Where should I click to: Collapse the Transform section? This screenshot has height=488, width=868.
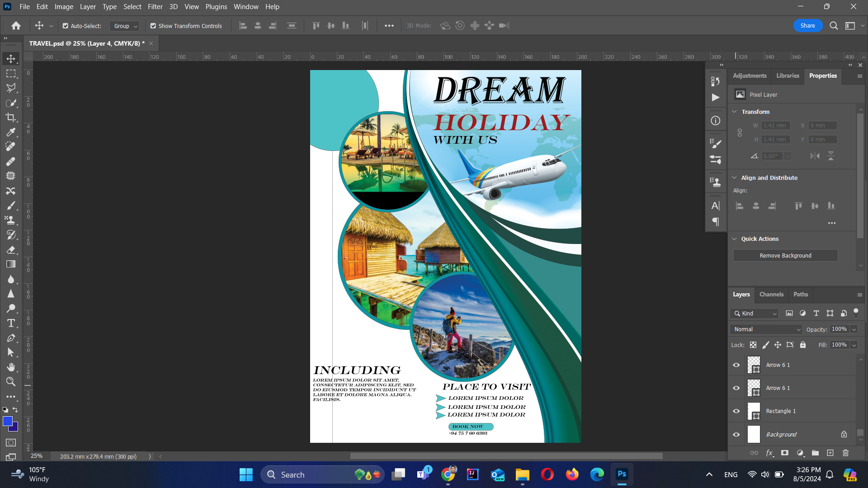tap(735, 112)
